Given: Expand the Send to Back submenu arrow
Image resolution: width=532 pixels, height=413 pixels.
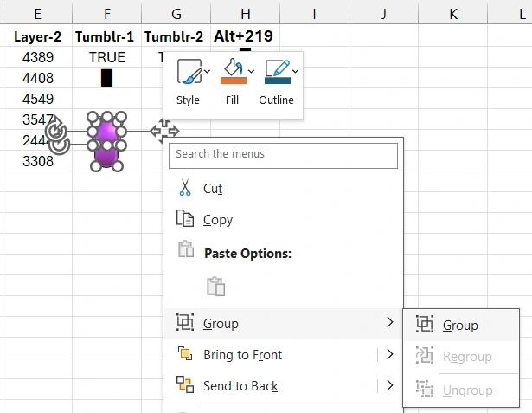Looking at the screenshot, I should click(x=390, y=385).
